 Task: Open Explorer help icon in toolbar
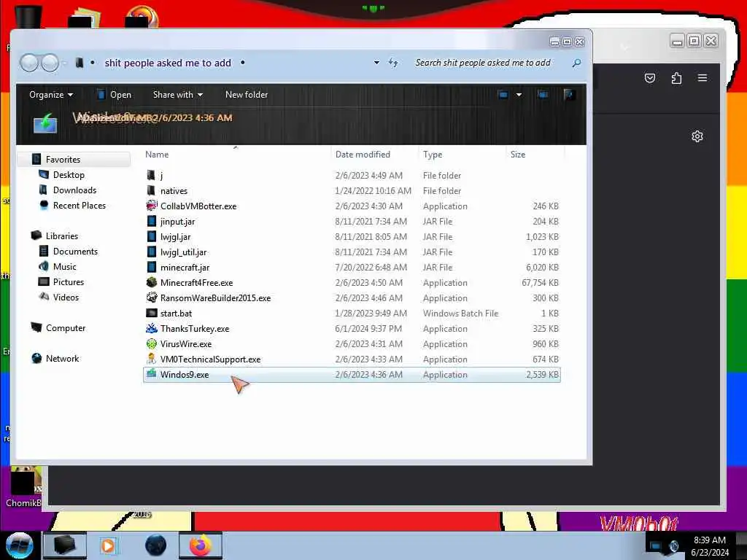[x=568, y=94]
